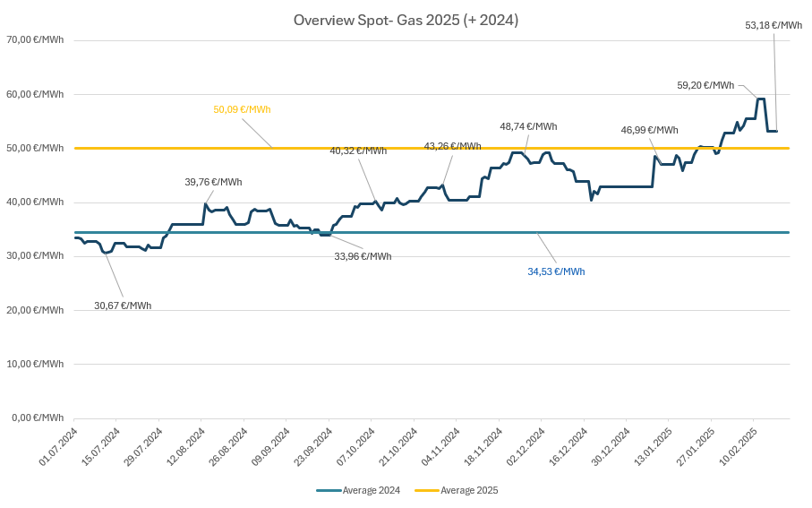Select the 39,76 €/MWh data label

click(x=213, y=182)
